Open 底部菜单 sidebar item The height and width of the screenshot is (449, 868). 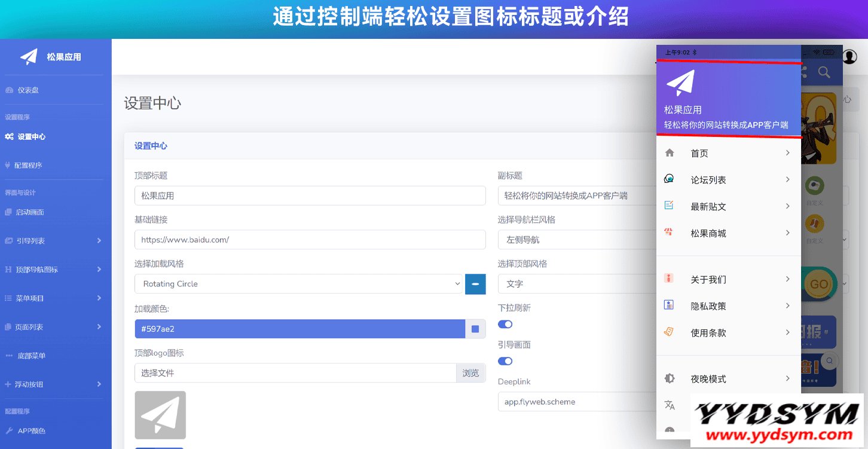click(x=32, y=356)
